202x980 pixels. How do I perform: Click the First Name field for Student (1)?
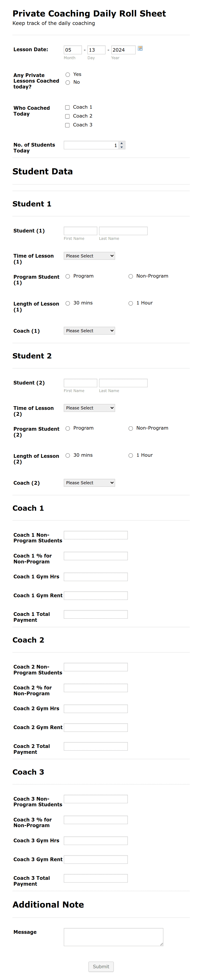pyautogui.click(x=80, y=231)
